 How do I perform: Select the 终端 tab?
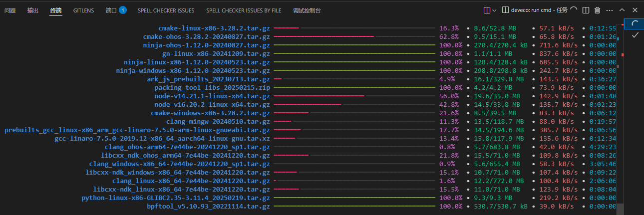(56, 10)
